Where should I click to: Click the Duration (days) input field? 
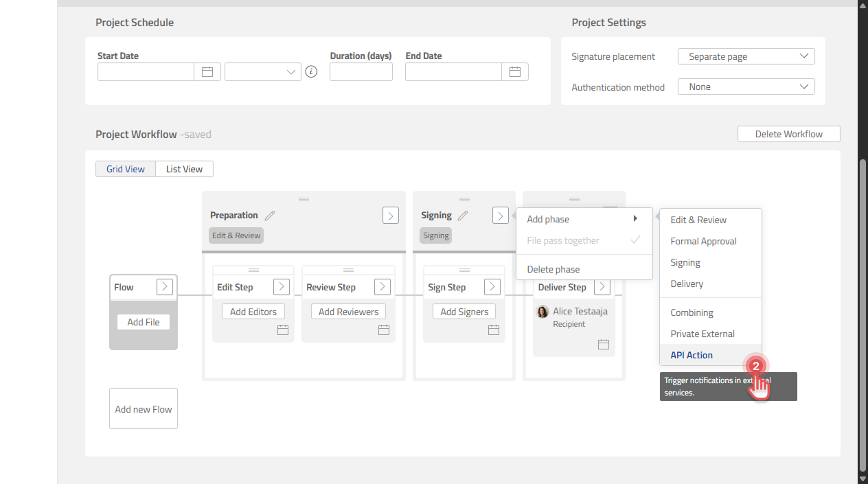tap(361, 71)
